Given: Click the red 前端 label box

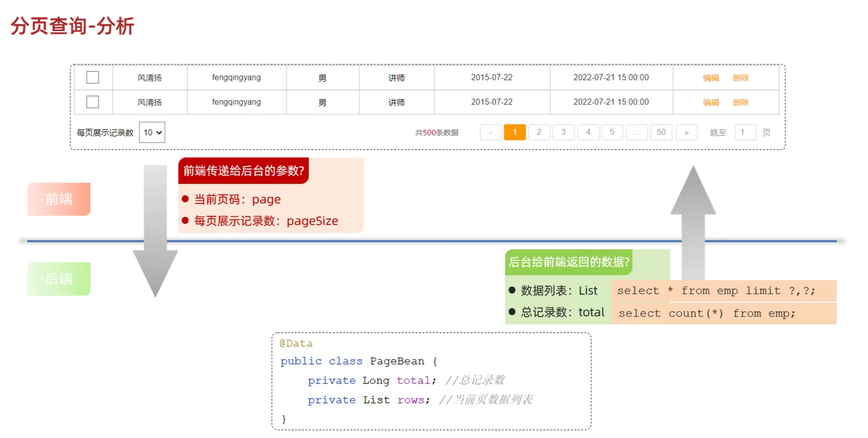Looking at the screenshot, I should click(x=59, y=199).
